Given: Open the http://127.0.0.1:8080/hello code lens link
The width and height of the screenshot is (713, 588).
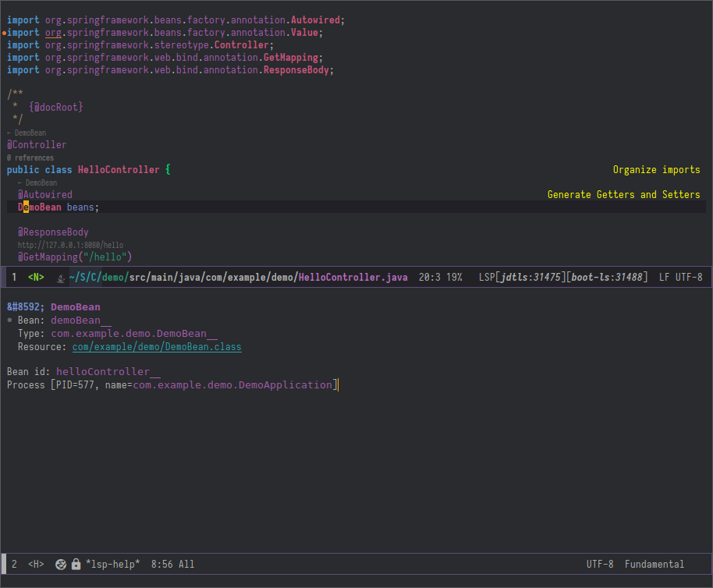Looking at the screenshot, I should pyautogui.click(x=70, y=246).
